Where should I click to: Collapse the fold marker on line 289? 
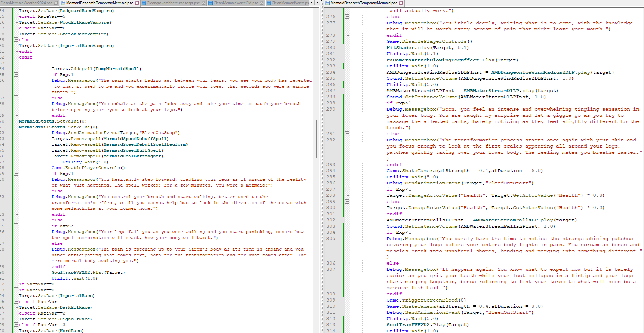tap(347, 103)
